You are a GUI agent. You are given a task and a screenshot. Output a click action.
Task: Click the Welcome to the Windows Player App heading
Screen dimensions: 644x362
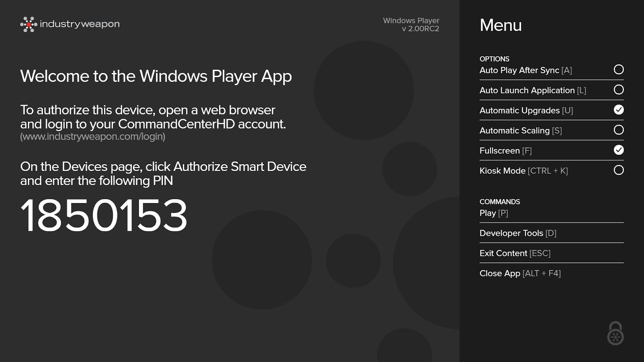pos(156,76)
